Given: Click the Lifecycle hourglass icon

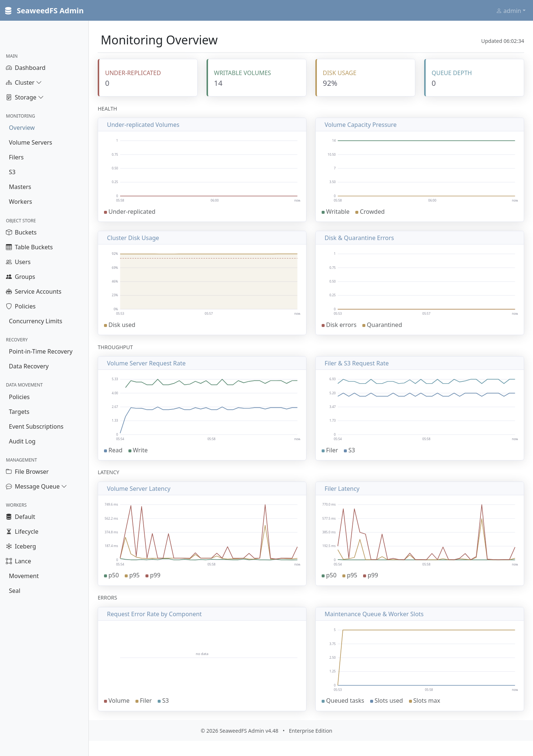Looking at the screenshot, I should point(9,531).
